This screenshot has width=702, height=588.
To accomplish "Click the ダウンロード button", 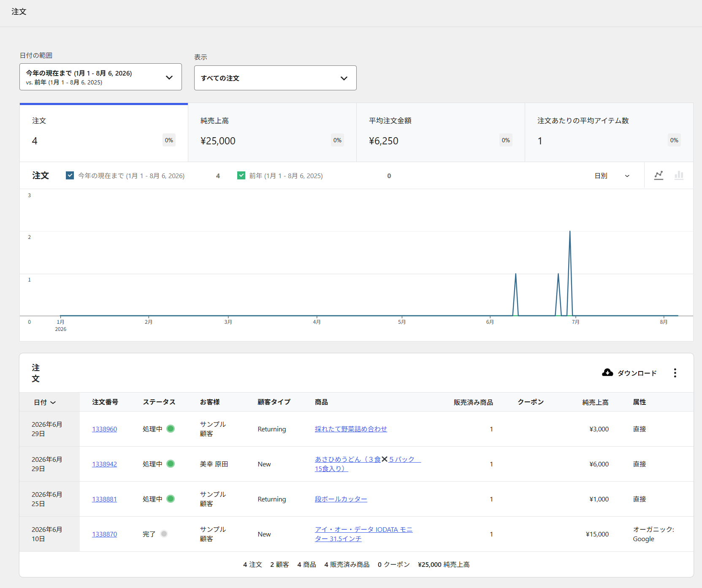I will (x=629, y=373).
